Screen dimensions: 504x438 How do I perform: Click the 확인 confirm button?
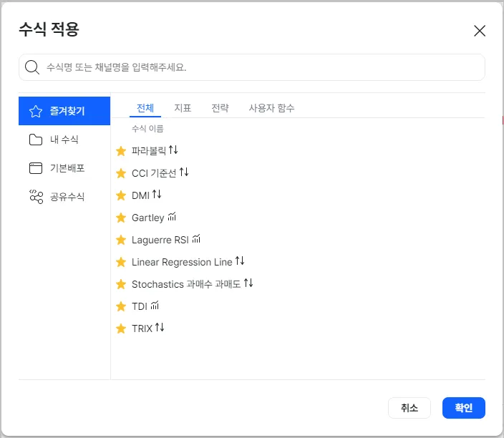click(x=463, y=408)
